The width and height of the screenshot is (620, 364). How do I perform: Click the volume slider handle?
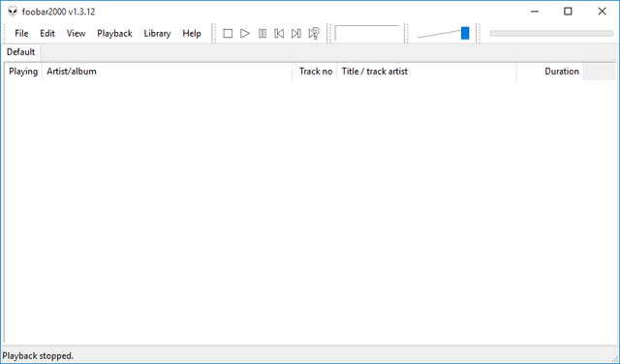[465, 33]
